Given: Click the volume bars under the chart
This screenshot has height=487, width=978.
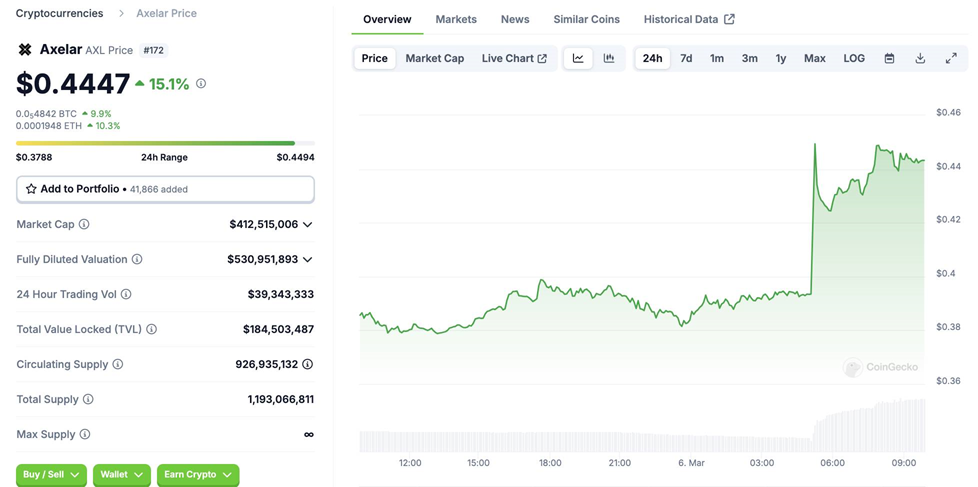Looking at the screenshot, I should pyautogui.click(x=642, y=426).
